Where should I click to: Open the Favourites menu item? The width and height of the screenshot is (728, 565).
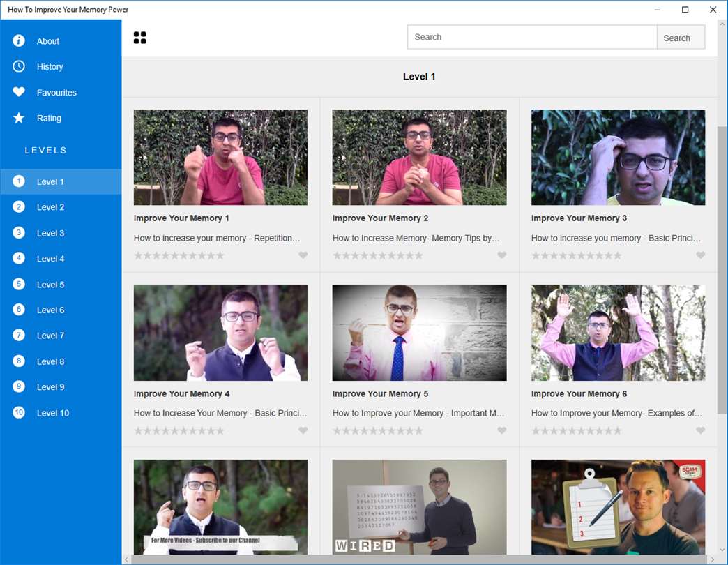pos(61,92)
